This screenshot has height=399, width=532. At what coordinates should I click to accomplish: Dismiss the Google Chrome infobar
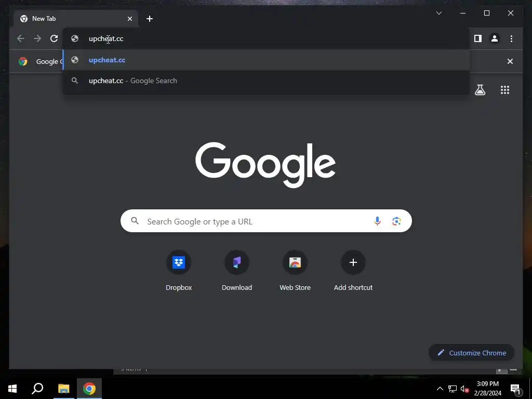coord(510,61)
